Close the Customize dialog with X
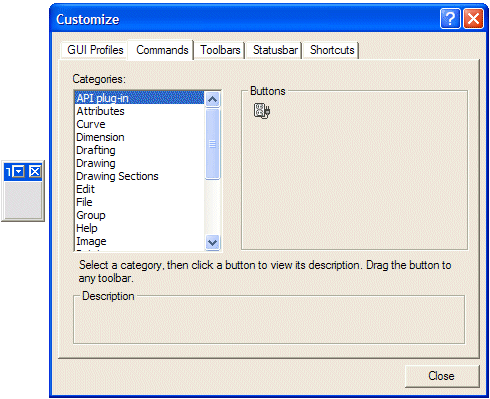Screen dimensions: 490x399 click(x=473, y=19)
